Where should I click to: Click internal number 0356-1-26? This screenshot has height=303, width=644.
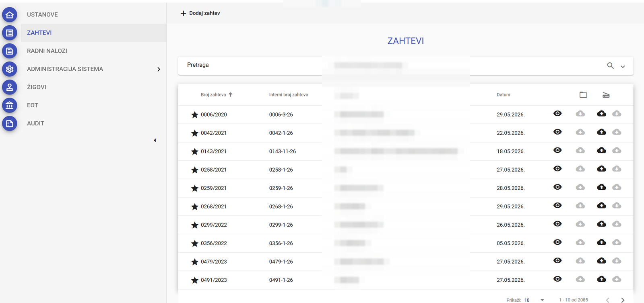point(281,243)
